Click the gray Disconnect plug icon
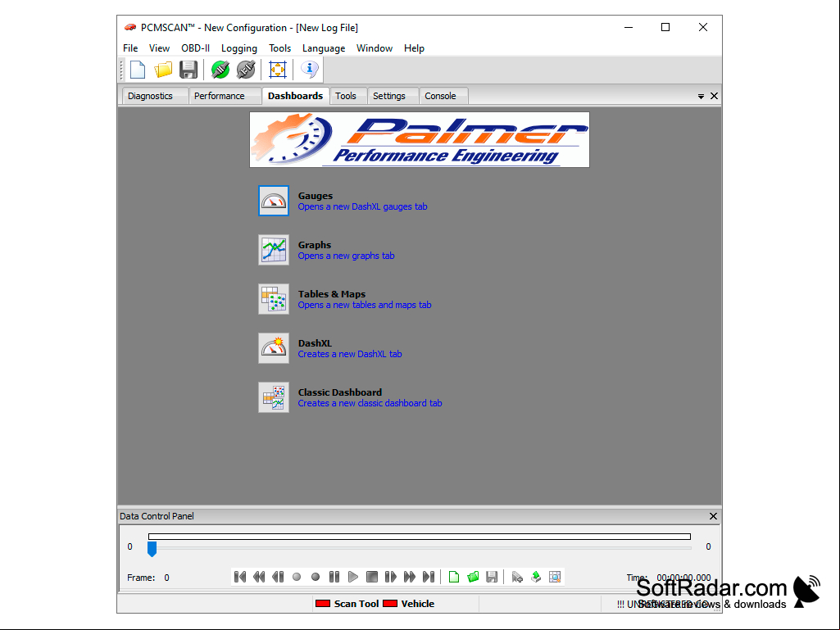Image resolution: width=840 pixels, height=630 pixels. coord(246,70)
